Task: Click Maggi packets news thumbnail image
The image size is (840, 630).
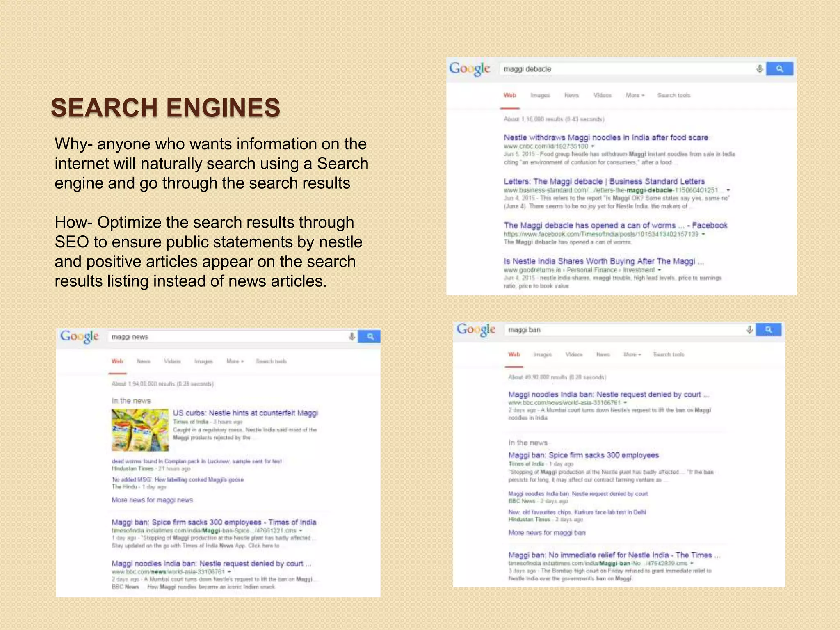Action: 140,429
